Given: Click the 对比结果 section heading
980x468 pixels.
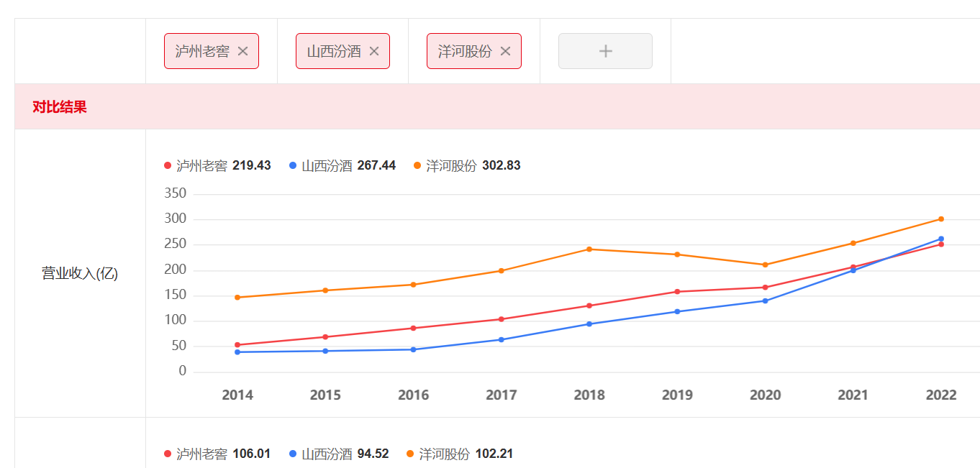Looking at the screenshot, I should pyautogui.click(x=60, y=107).
